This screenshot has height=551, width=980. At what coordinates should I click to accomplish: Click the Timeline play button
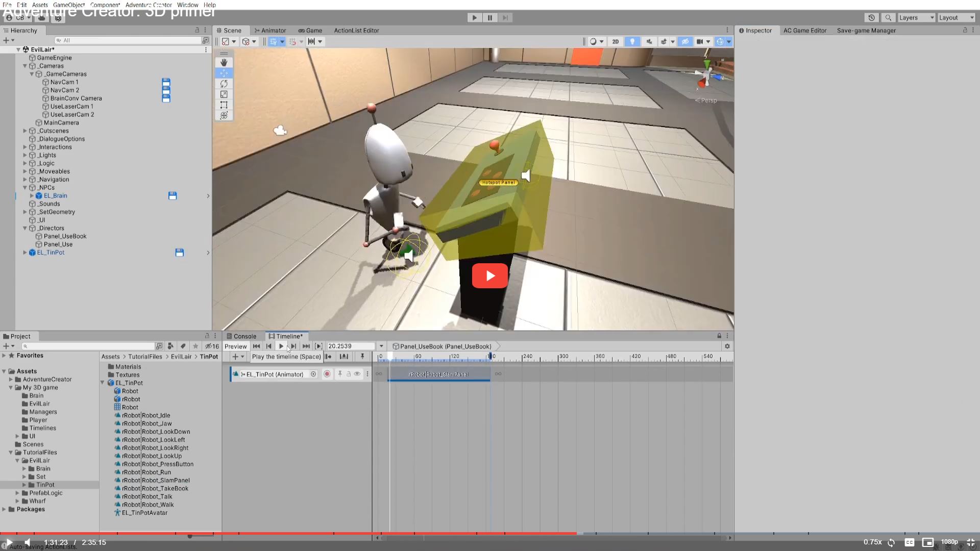(x=281, y=346)
